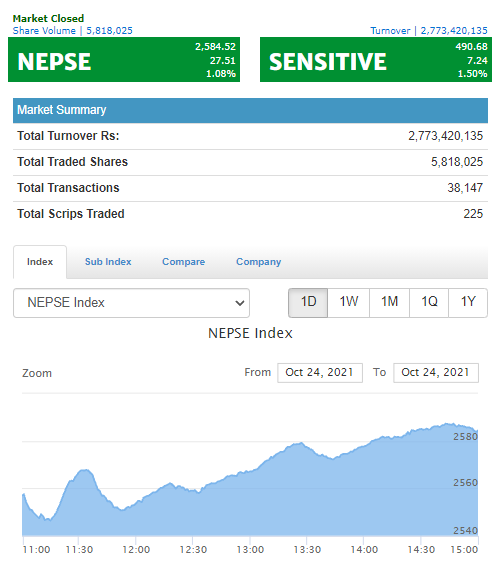Click the Total Scrips Traded label
Screen dimensions: 499x577
point(71,214)
